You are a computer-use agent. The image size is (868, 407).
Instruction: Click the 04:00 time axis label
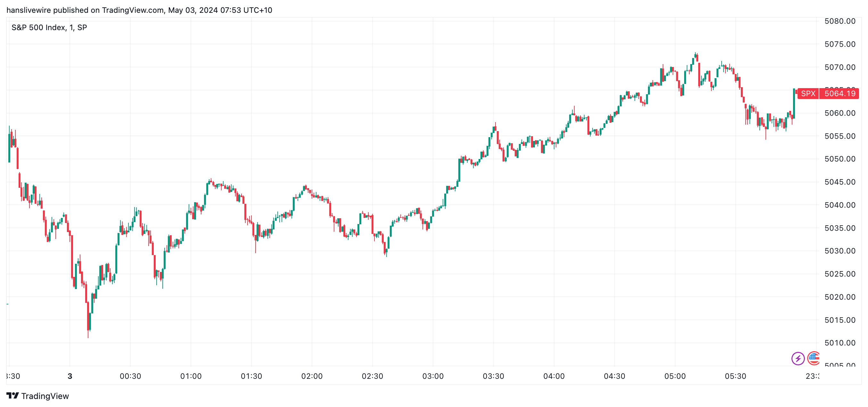click(x=553, y=376)
